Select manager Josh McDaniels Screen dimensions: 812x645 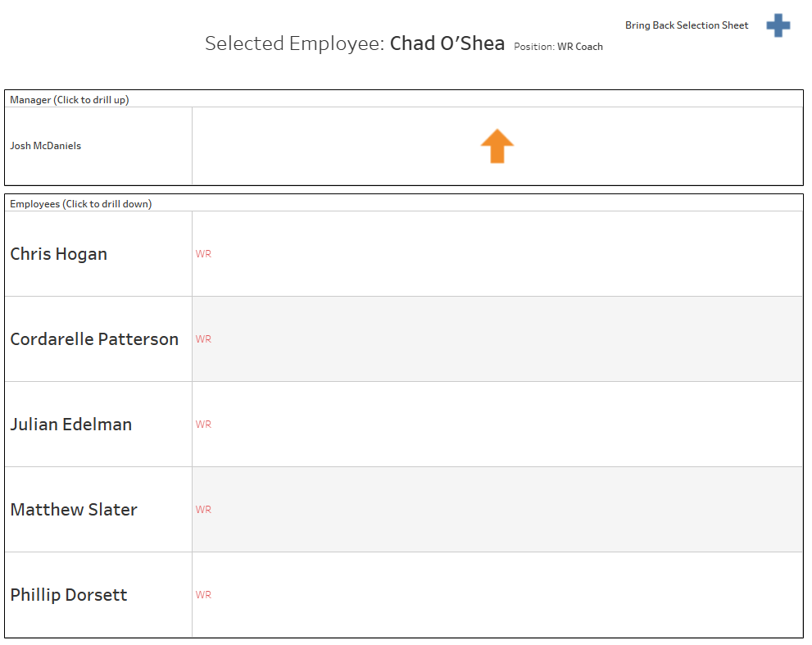click(46, 146)
